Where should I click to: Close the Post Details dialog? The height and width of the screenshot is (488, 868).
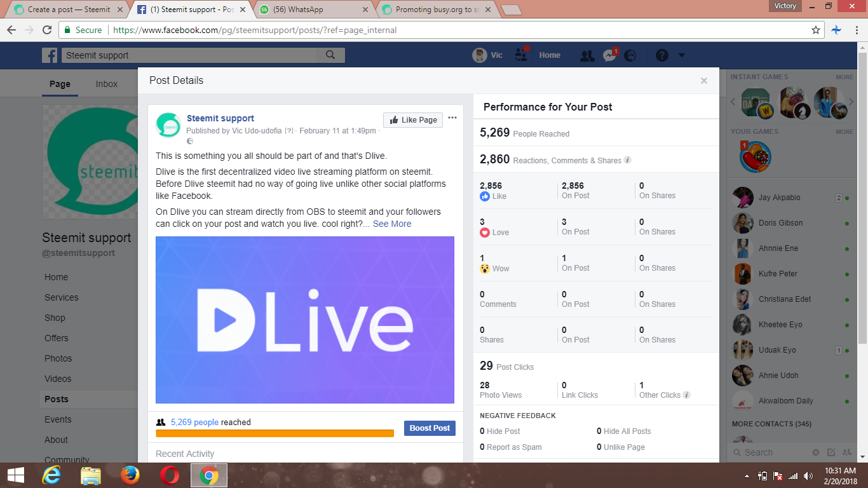pyautogui.click(x=704, y=81)
